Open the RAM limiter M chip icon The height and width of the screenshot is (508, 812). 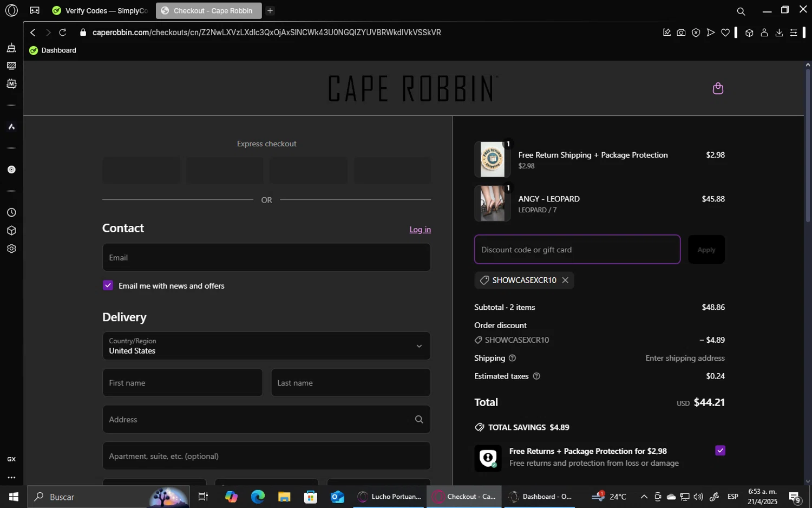11,84
